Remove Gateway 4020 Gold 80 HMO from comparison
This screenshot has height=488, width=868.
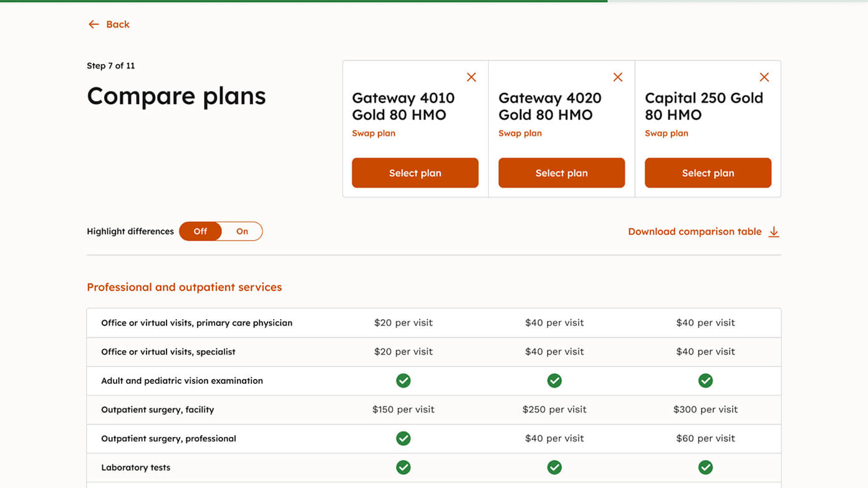(x=617, y=77)
